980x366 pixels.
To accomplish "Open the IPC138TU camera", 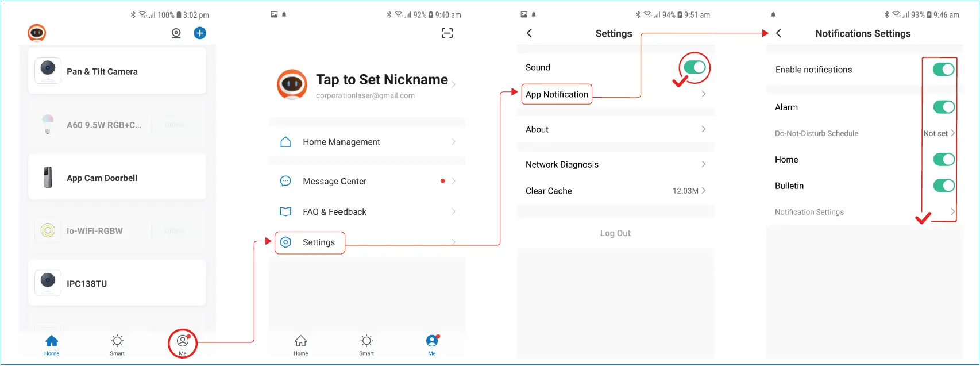I will pyautogui.click(x=117, y=283).
